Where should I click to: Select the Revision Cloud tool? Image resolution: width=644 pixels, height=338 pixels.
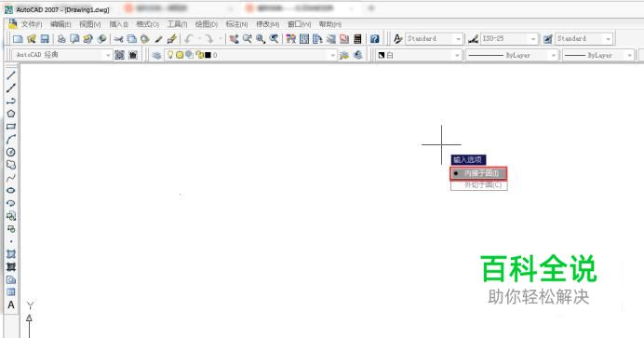click(x=11, y=165)
